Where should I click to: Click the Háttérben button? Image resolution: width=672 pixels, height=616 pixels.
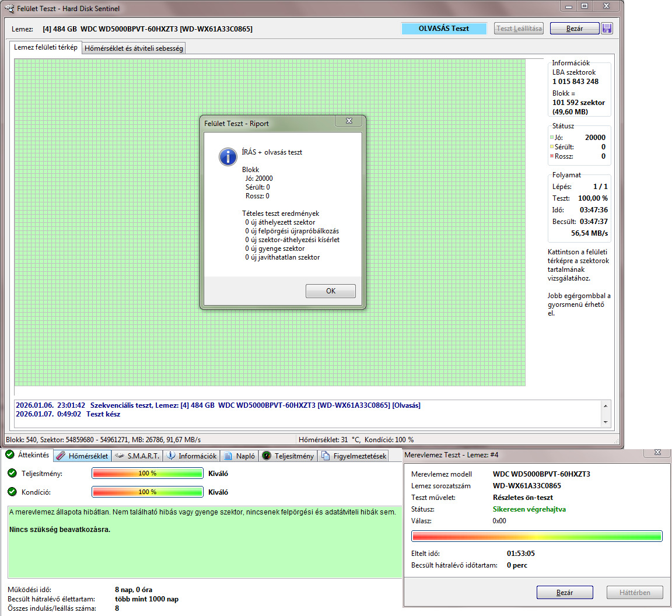click(x=634, y=592)
